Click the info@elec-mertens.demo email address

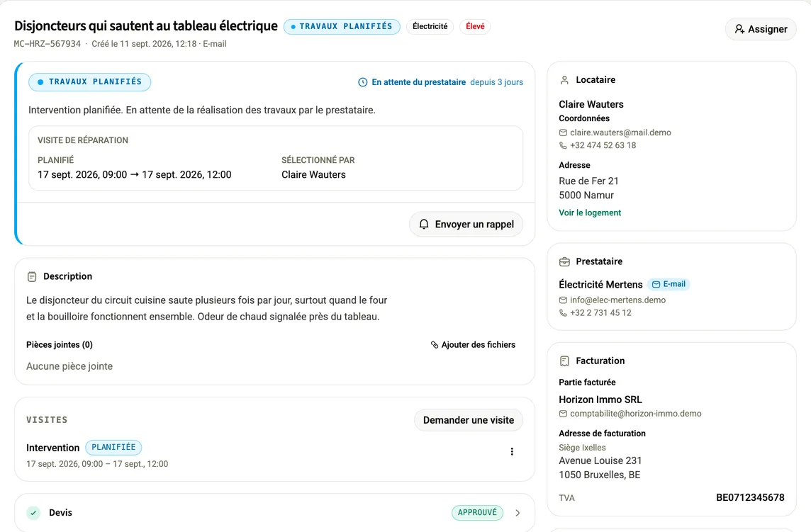tap(617, 300)
